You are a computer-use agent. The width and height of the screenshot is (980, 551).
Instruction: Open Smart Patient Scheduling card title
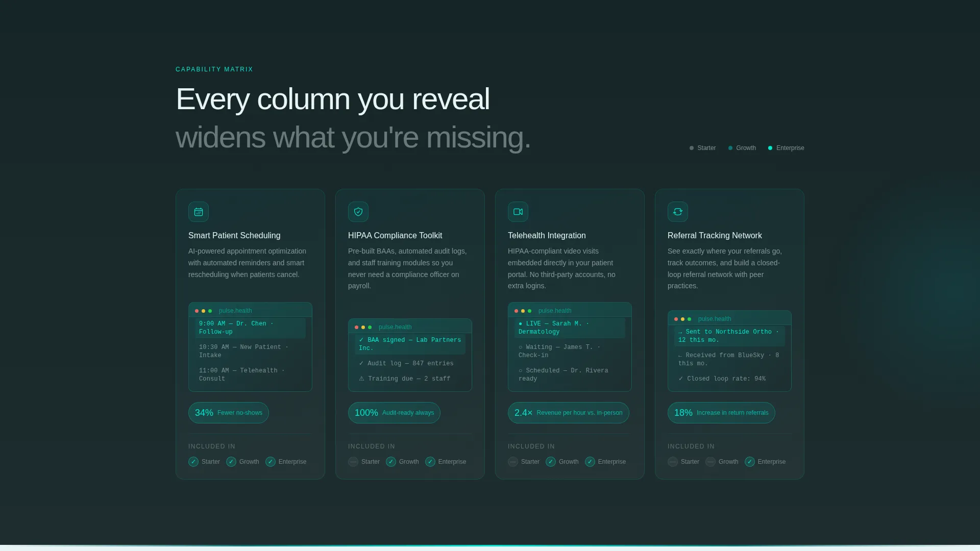pos(234,235)
